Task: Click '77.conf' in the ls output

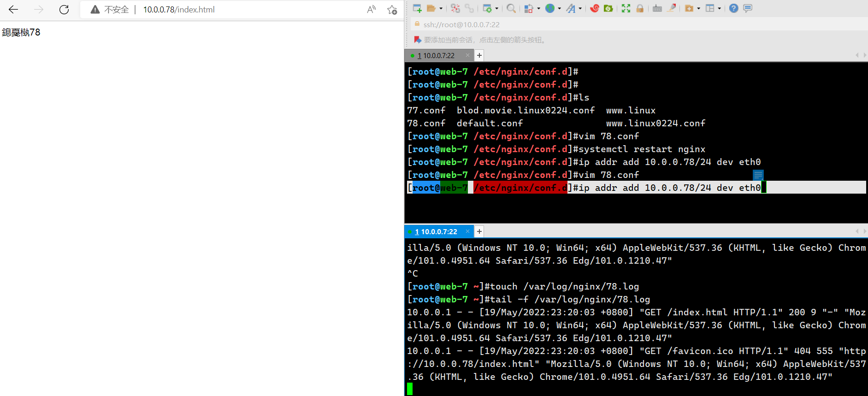Action: [x=426, y=111]
